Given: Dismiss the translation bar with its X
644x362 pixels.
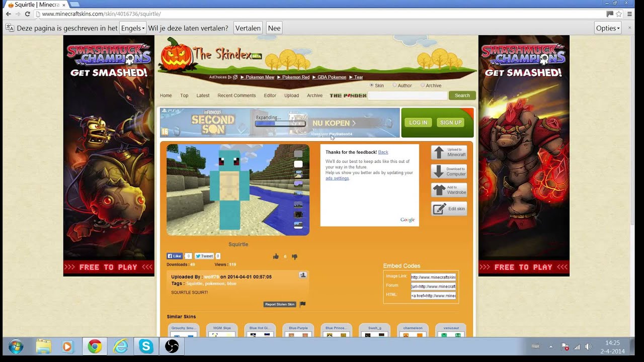Looking at the screenshot, I should (629, 28).
